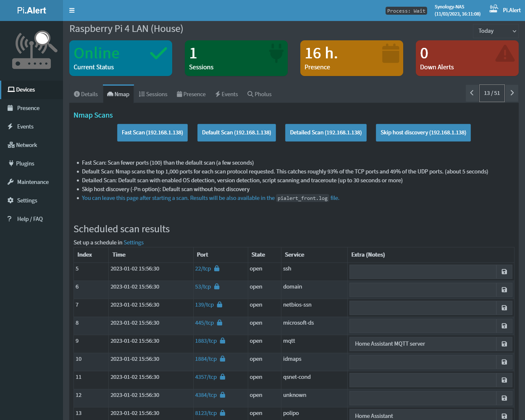Open the Details tab

[86, 94]
